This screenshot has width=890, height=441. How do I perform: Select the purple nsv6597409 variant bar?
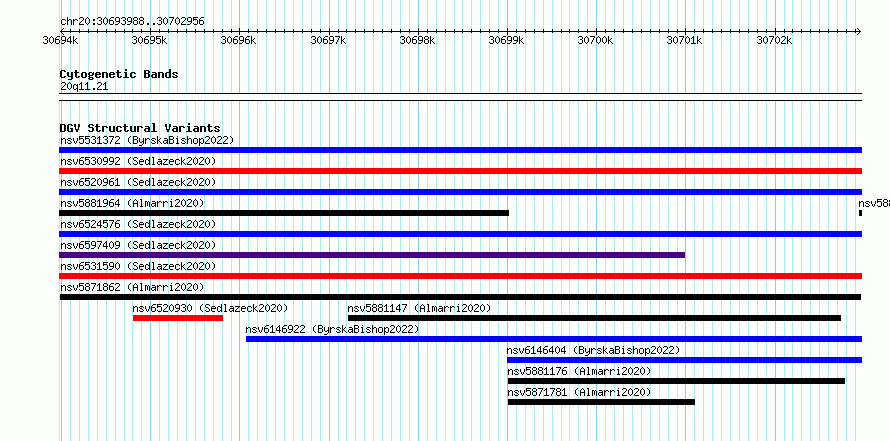coord(372,255)
